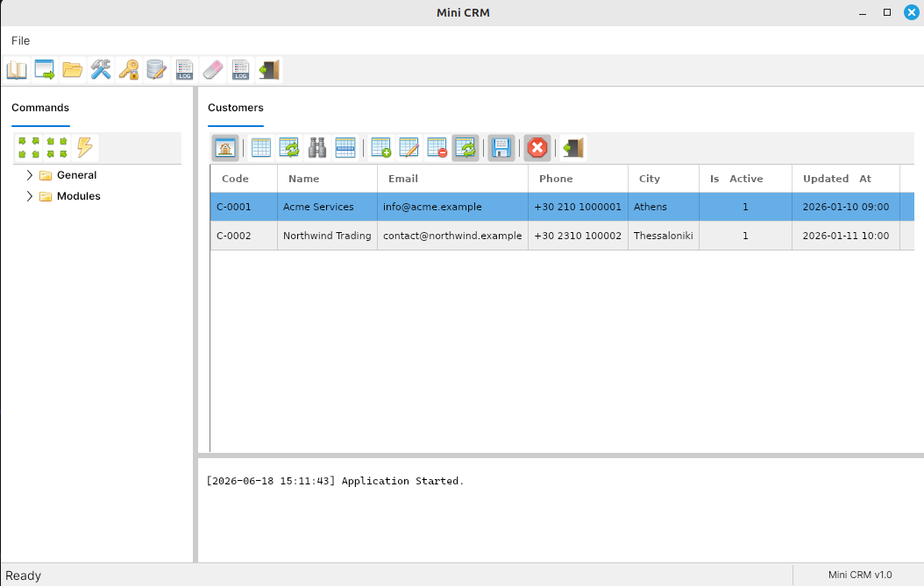Click the red X cancel icon
The height and width of the screenshot is (586, 924).
pos(537,148)
